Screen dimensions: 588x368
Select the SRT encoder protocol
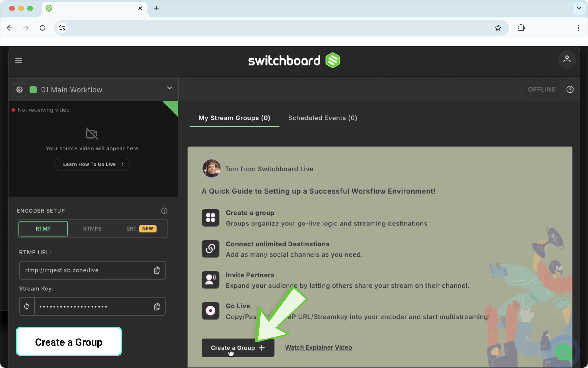(141, 229)
